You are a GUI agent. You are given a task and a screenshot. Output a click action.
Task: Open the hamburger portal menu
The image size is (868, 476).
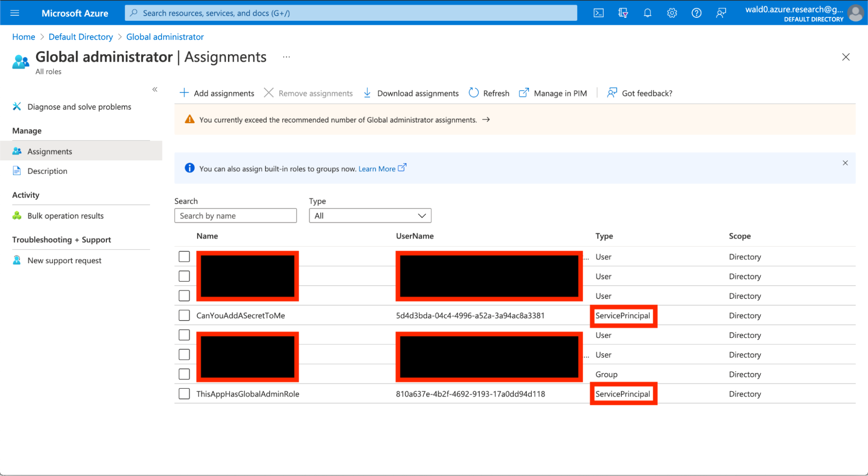[15, 13]
